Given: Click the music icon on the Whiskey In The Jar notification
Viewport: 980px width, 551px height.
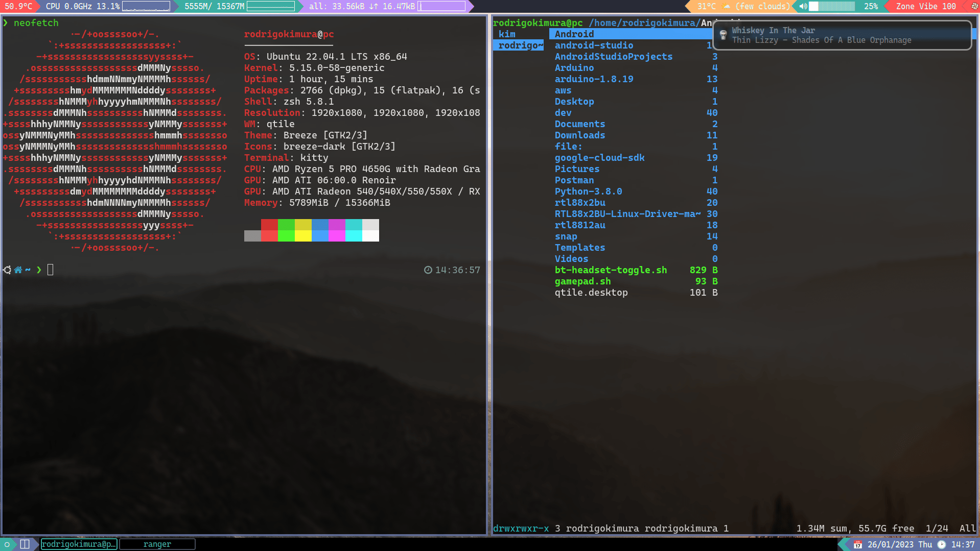Looking at the screenshot, I should (722, 35).
